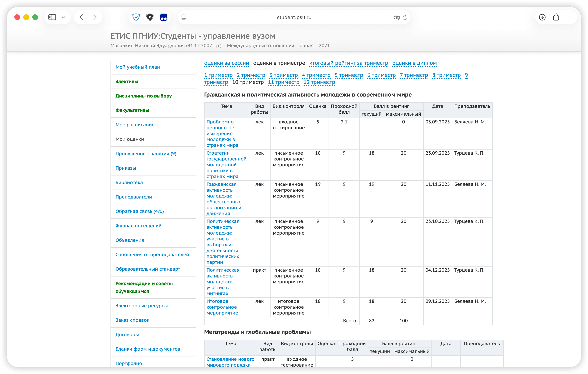Open the blue two-dot extension icon

click(x=164, y=17)
